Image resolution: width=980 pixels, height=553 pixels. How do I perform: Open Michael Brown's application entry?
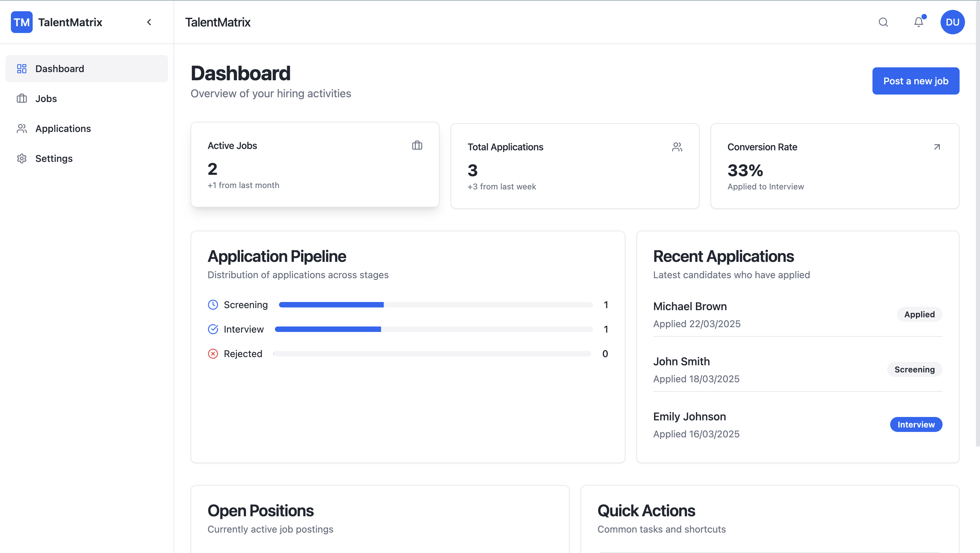pos(690,306)
